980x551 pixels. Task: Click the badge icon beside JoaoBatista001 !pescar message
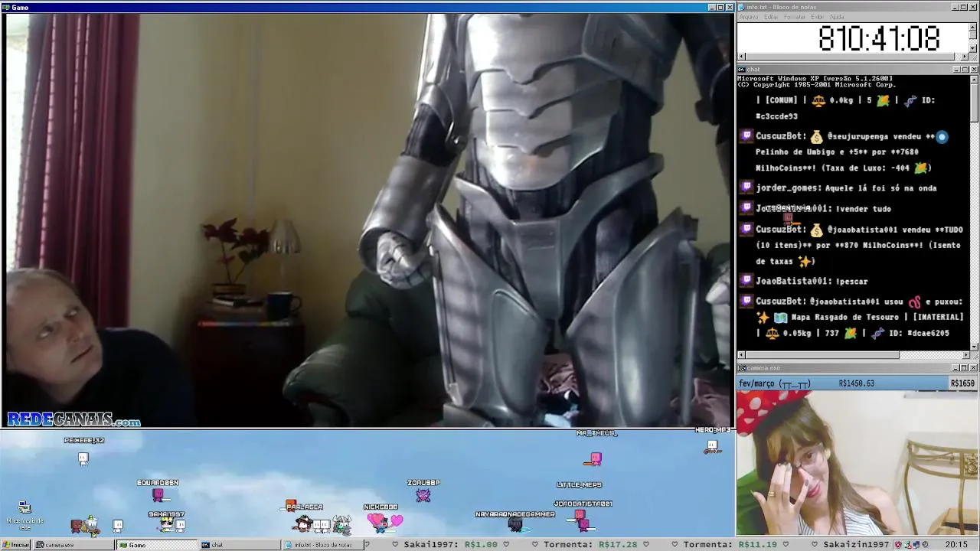[x=747, y=280]
